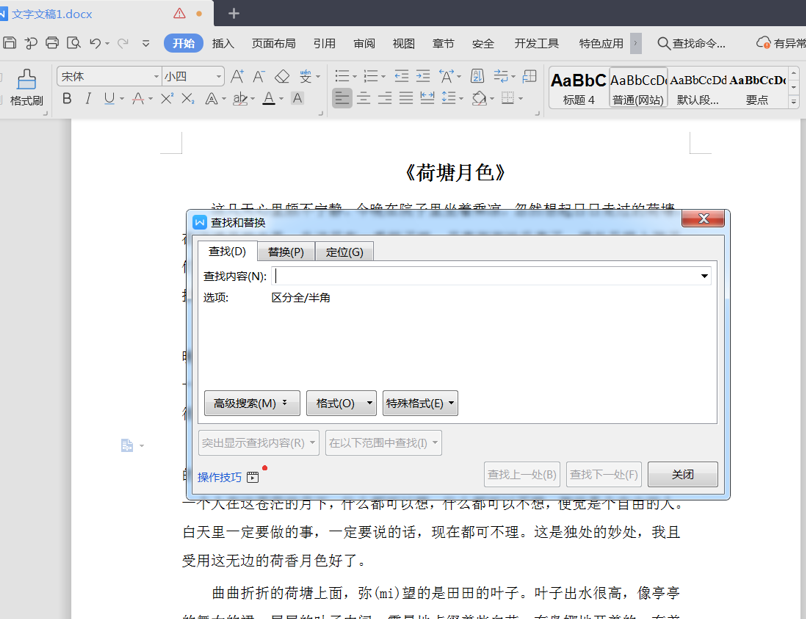Viewport: 806px width, 619px height.
Task: Select the 查找(D) tab
Action: [227, 251]
